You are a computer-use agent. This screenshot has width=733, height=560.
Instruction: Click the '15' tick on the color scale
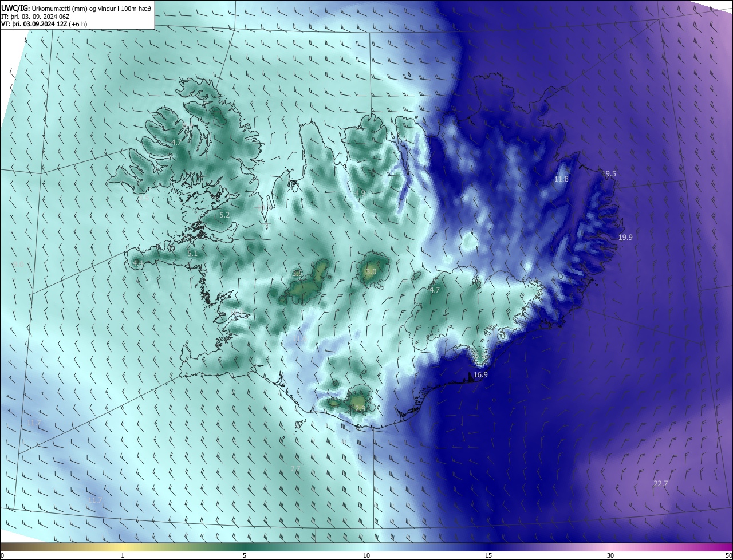(488, 556)
